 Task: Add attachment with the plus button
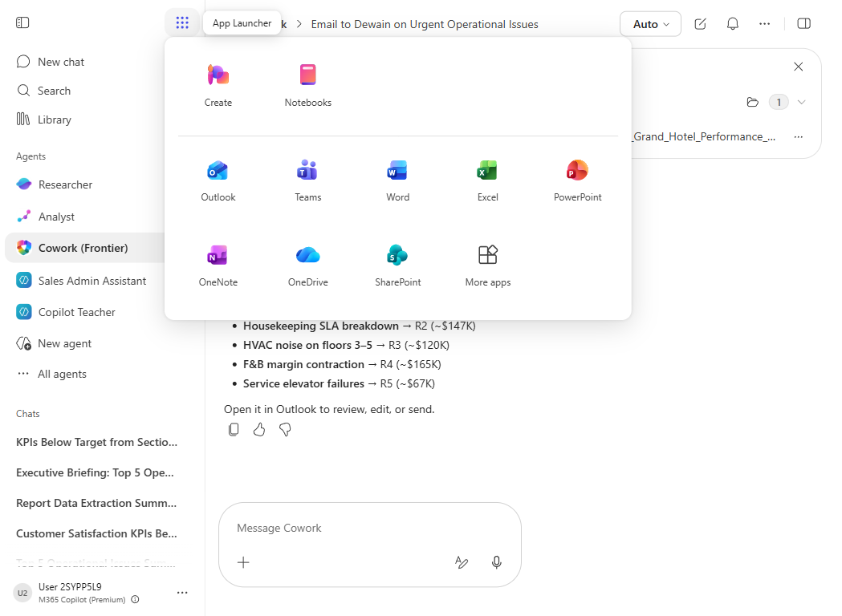[243, 562]
